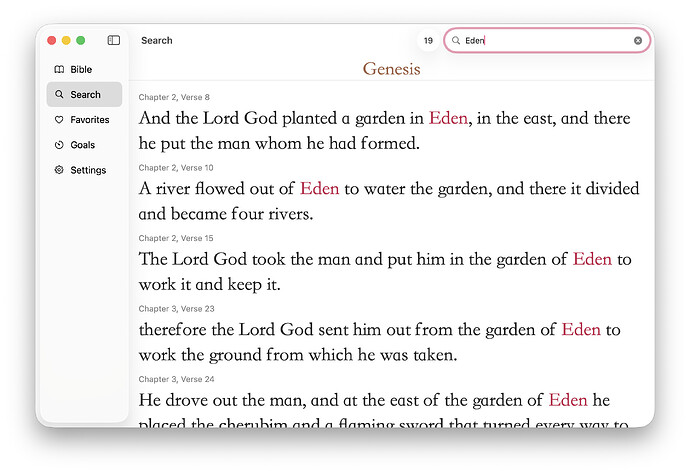Minimize the window with the yellow button

66,40
